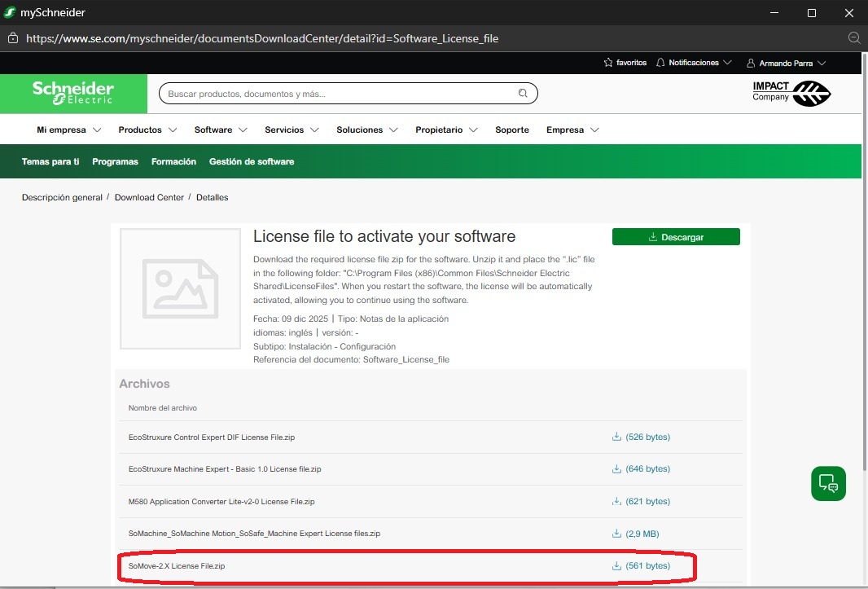Click the (621 bytes) download link
The width and height of the screenshot is (868, 589).
click(647, 501)
